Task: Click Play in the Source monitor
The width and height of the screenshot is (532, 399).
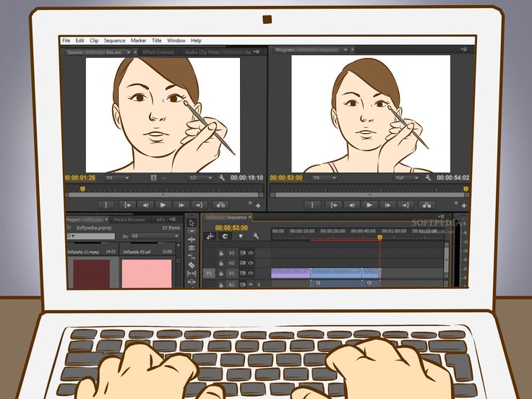Action: coord(163,205)
